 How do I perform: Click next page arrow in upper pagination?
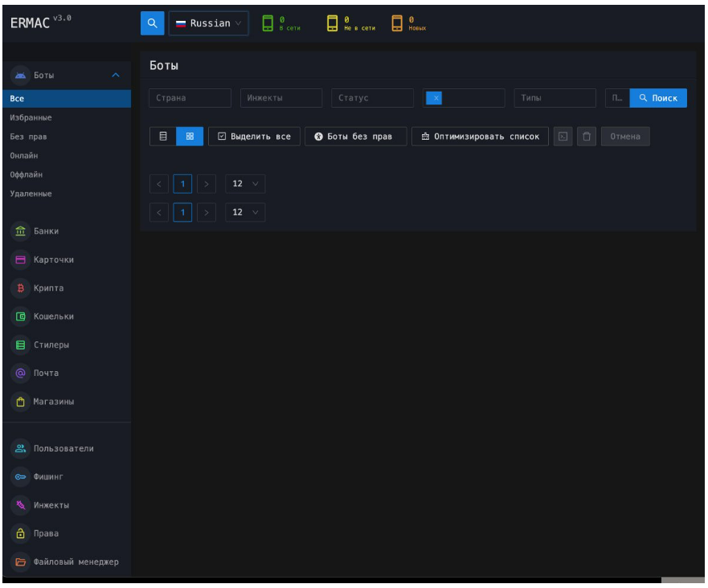(x=207, y=184)
